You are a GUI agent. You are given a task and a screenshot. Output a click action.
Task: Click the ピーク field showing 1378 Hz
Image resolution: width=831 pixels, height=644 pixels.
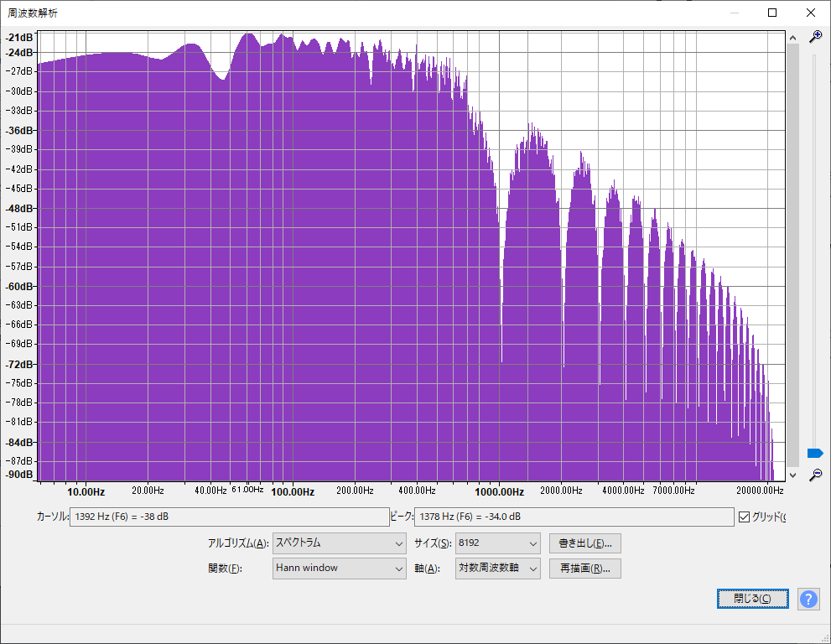(x=574, y=517)
